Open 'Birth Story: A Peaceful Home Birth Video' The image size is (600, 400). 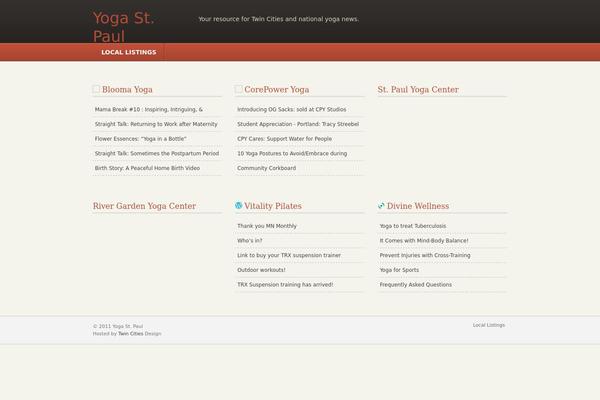(147, 168)
